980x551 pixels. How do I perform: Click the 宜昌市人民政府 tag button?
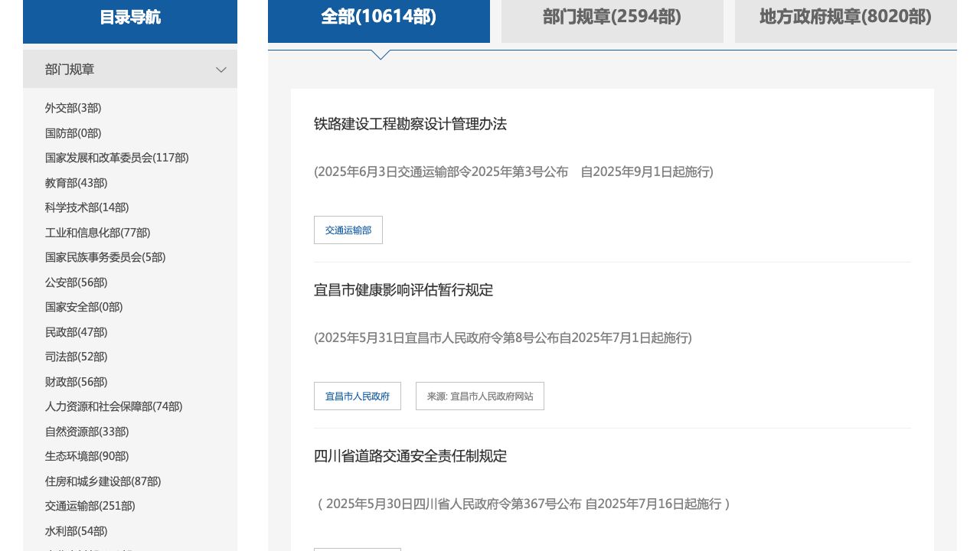pyautogui.click(x=358, y=396)
